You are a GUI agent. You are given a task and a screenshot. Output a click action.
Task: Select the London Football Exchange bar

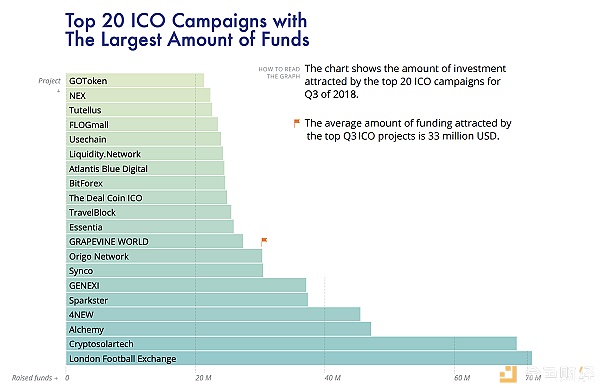click(x=299, y=358)
